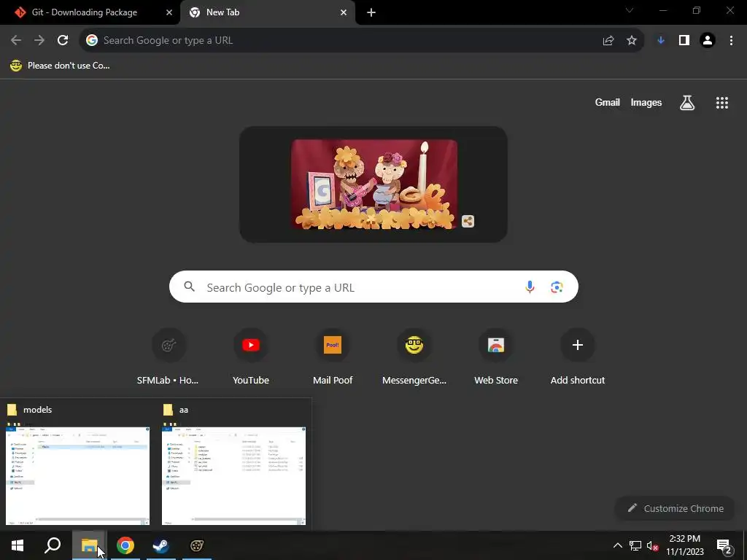This screenshot has height=560, width=747.
Task: Click the muted volume tray icon
Action: pyautogui.click(x=653, y=545)
